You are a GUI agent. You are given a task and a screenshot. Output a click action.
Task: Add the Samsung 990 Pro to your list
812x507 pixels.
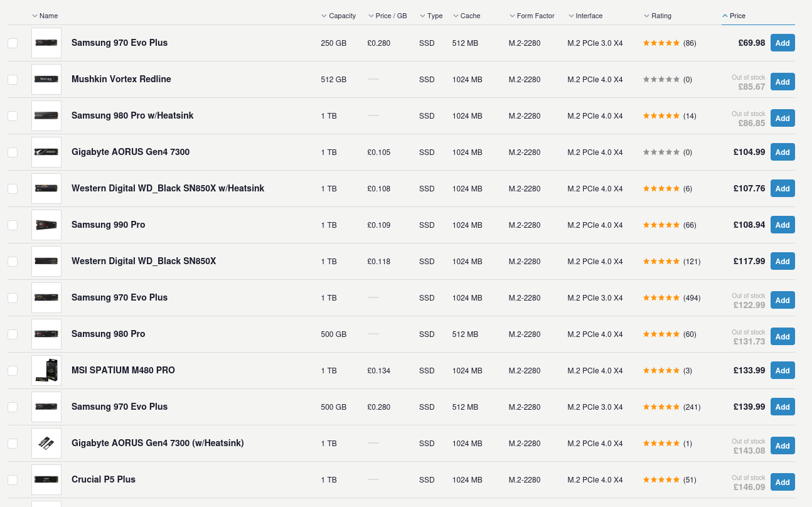[x=782, y=225]
